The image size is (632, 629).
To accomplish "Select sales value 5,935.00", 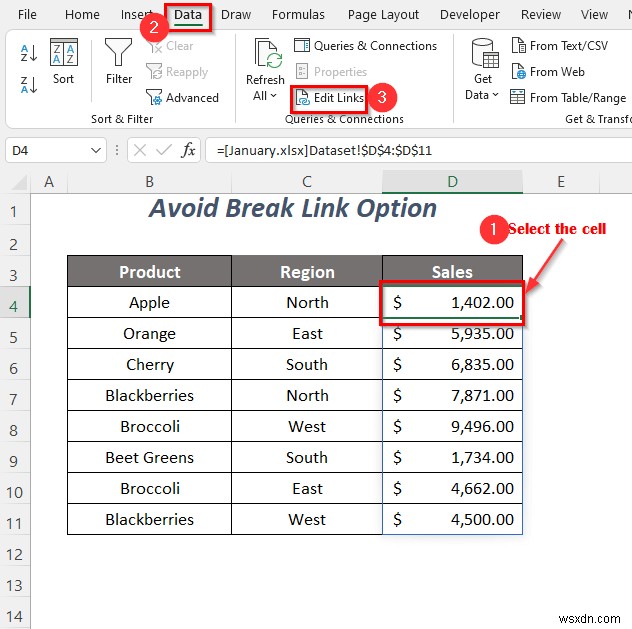I will tap(452, 333).
